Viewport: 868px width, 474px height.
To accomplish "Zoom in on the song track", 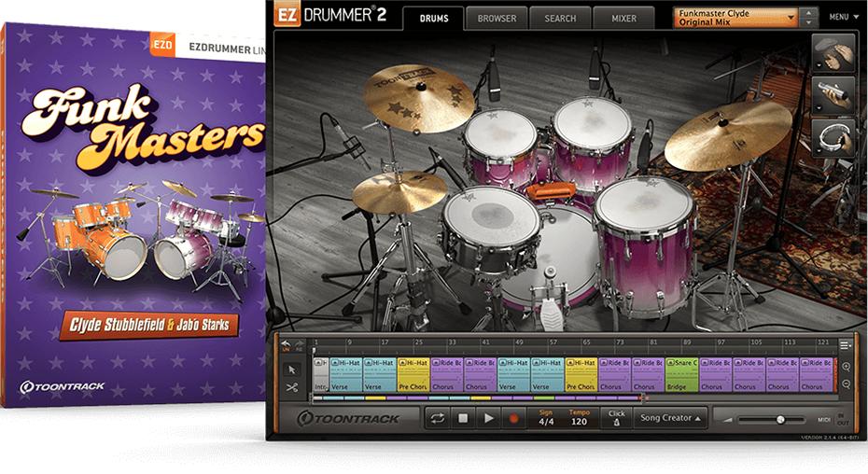I will tap(846, 367).
